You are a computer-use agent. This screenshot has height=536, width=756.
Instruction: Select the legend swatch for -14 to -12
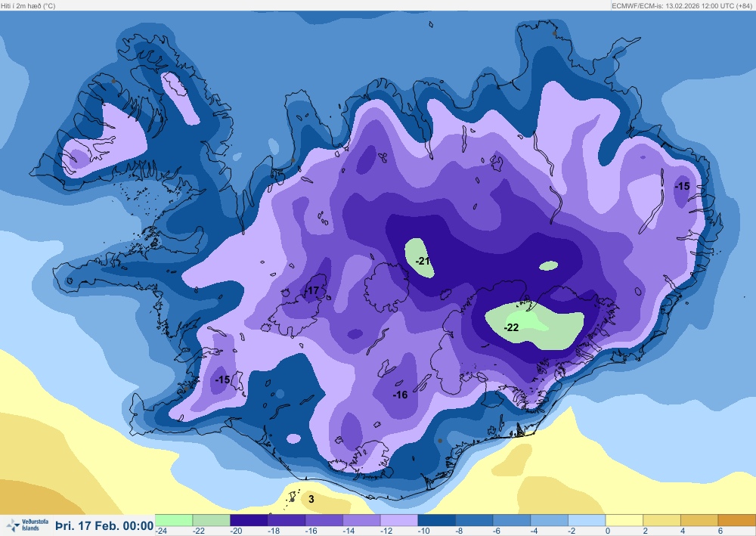(361, 520)
